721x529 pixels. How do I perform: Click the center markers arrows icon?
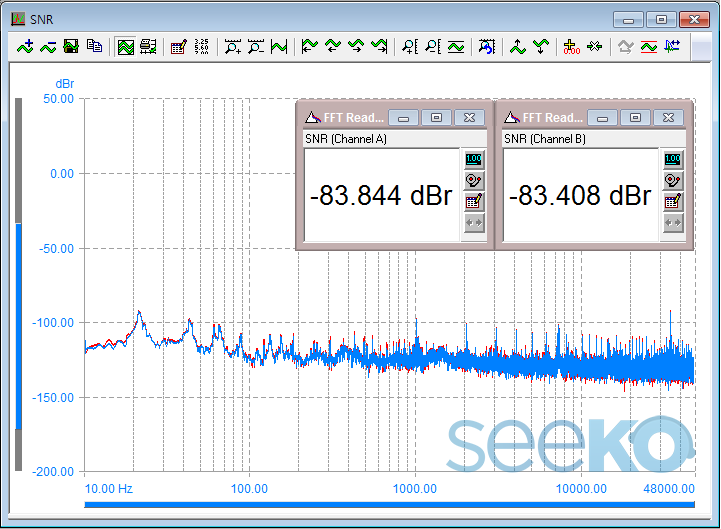(595, 46)
